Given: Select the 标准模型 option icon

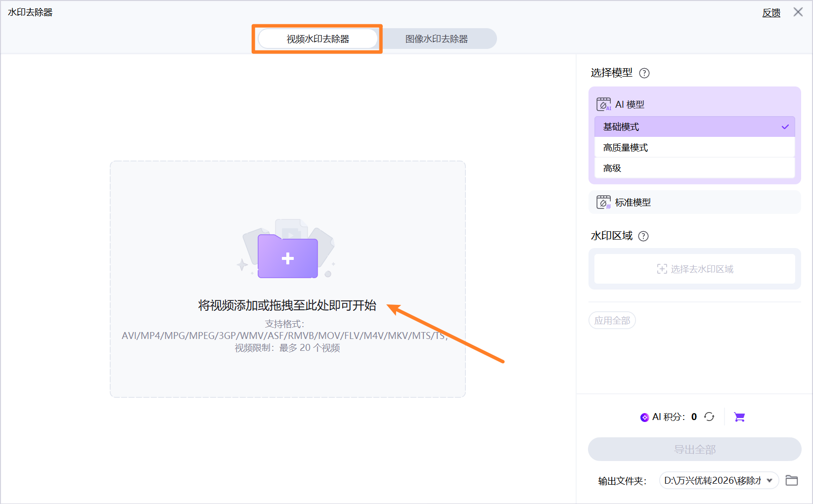Looking at the screenshot, I should [603, 202].
